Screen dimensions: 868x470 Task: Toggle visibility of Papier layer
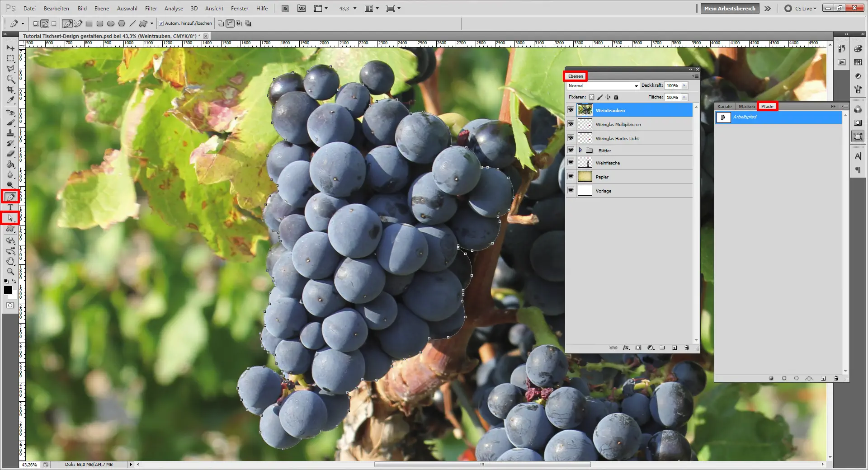pyautogui.click(x=571, y=176)
